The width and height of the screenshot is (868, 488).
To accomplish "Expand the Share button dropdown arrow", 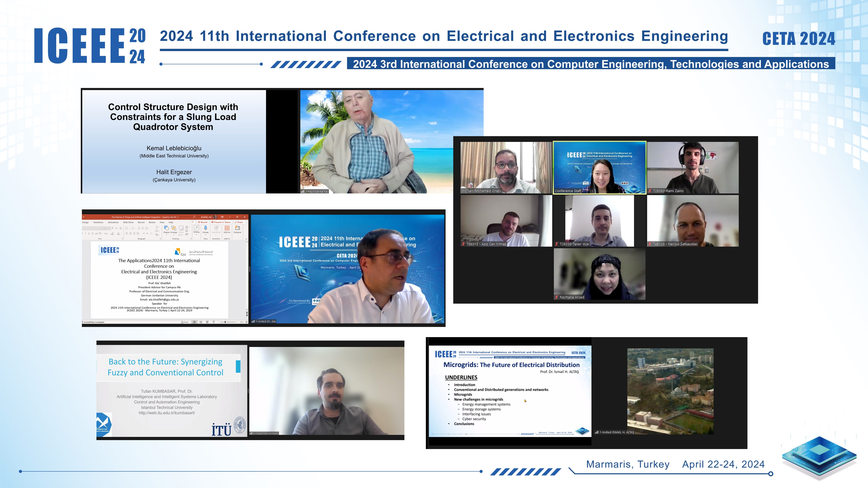I will pyautogui.click(x=245, y=222).
